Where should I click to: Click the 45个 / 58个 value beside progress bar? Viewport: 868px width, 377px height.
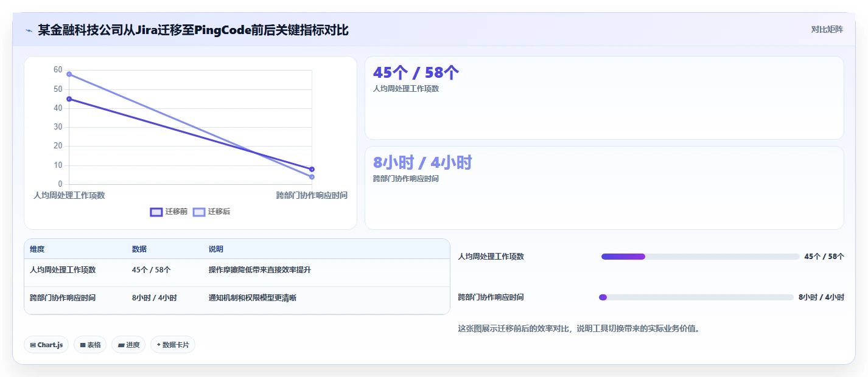coord(824,257)
